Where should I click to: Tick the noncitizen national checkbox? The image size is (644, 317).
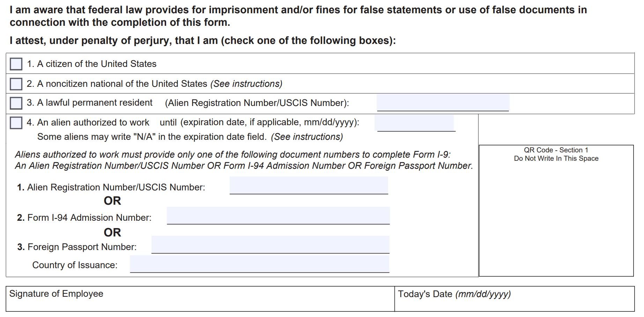coord(16,84)
